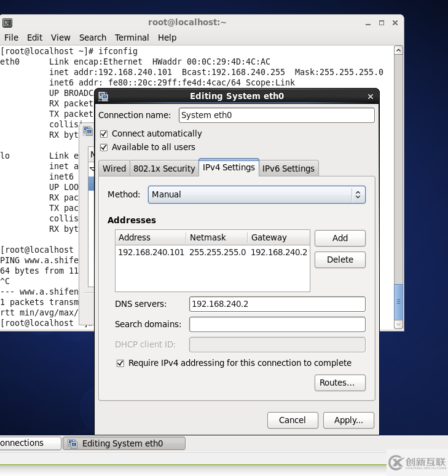Image resolution: width=448 pixels, height=476 pixels.
Task: Click the network icon on the Editing System eth0 taskbar entry
Action: (x=73, y=443)
